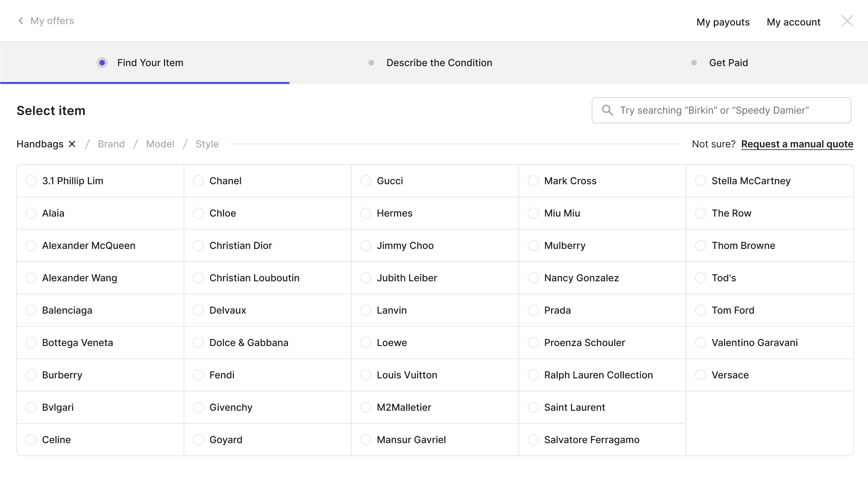Select the Bottega Veneta option
Image resolution: width=868 pixels, height=482 pixels.
(31, 343)
